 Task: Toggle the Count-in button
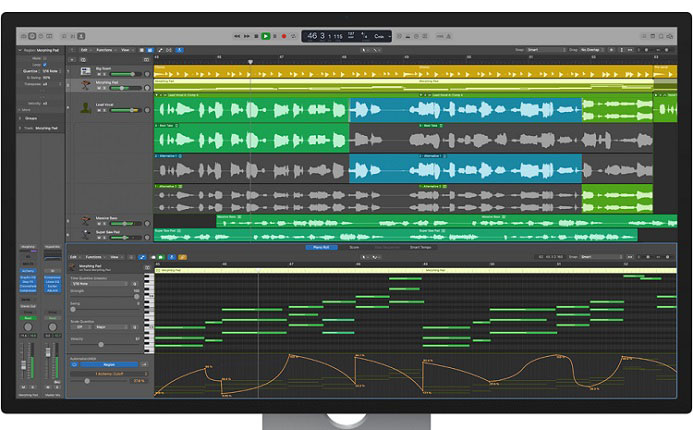coord(440,36)
